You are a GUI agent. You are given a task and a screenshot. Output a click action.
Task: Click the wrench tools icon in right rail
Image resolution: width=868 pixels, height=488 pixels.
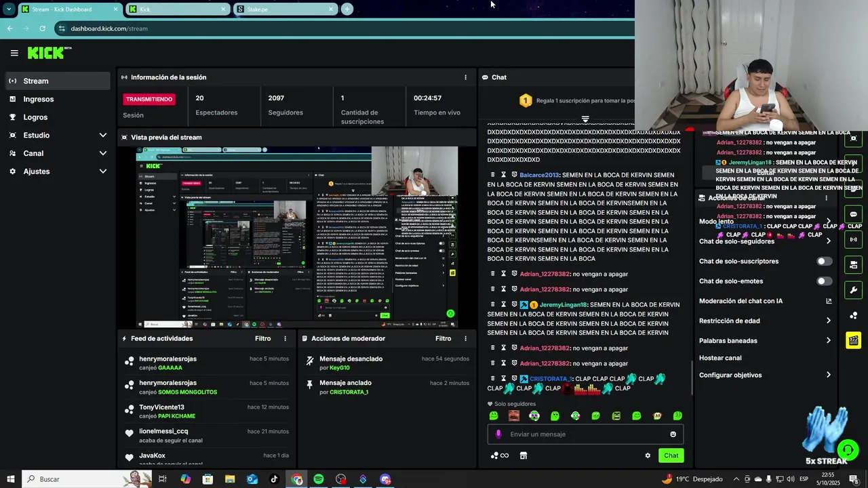click(853, 290)
